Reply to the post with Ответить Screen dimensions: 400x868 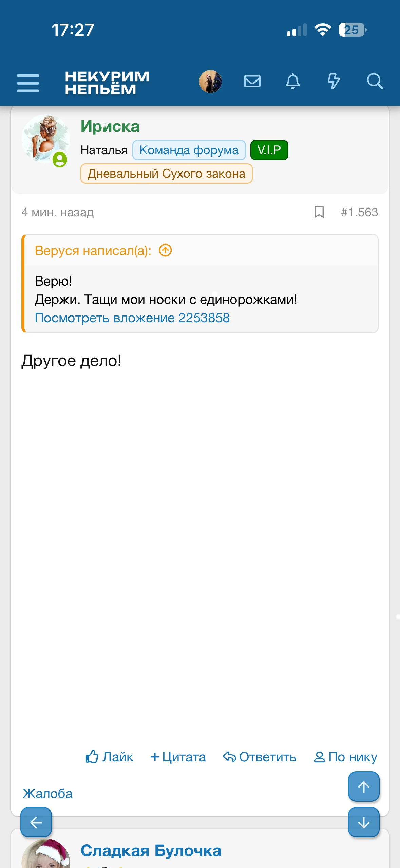pyautogui.click(x=260, y=757)
